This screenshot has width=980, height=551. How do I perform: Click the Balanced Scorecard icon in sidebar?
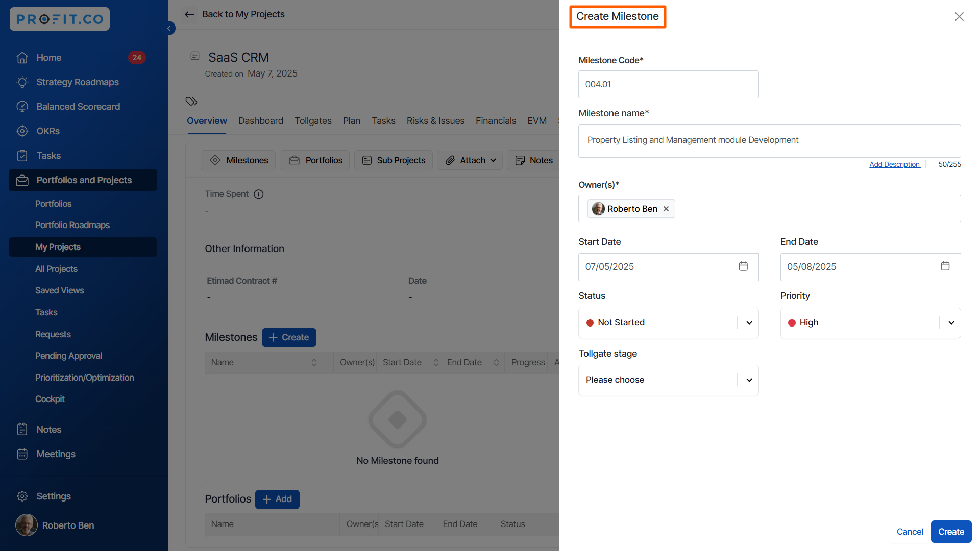click(22, 107)
